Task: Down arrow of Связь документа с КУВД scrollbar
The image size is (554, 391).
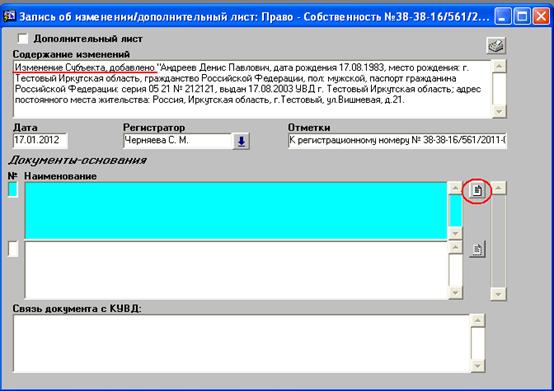Action: (478, 366)
